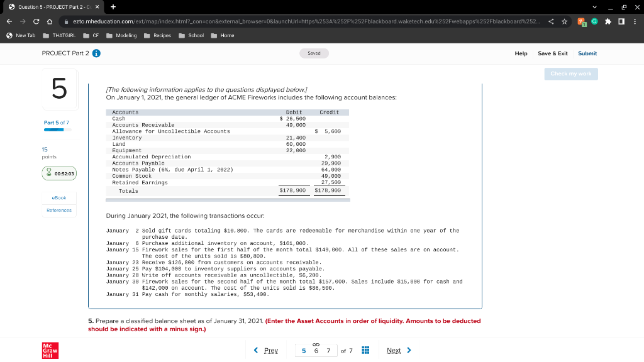644x362 pixels.
Task: Open the browser profile avatar icon
Action: [x=580, y=21]
